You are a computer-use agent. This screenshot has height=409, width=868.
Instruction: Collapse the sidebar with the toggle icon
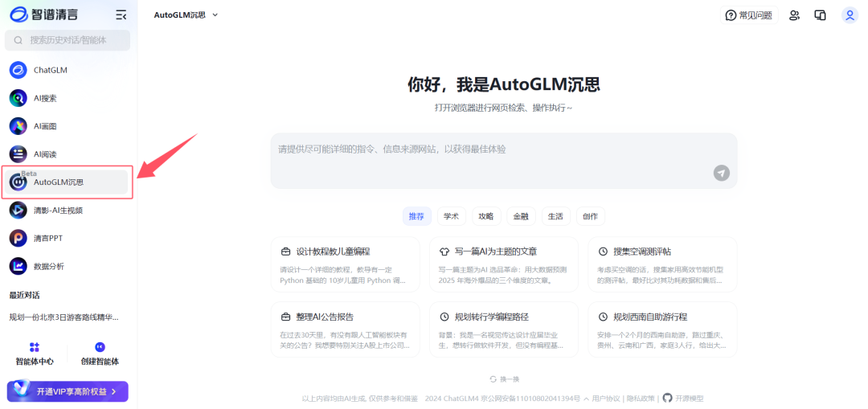tap(121, 15)
